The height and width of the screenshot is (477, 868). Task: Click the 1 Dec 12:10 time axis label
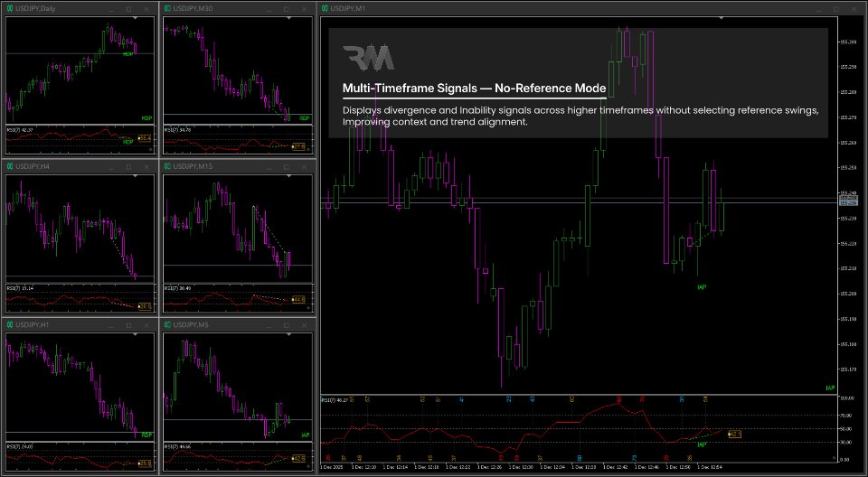(x=366, y=468)
